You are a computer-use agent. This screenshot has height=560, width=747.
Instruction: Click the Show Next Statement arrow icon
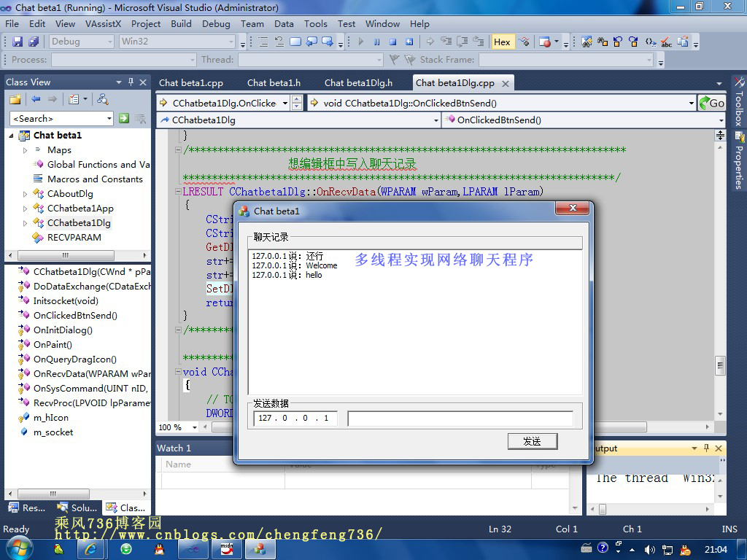[430, 42]
